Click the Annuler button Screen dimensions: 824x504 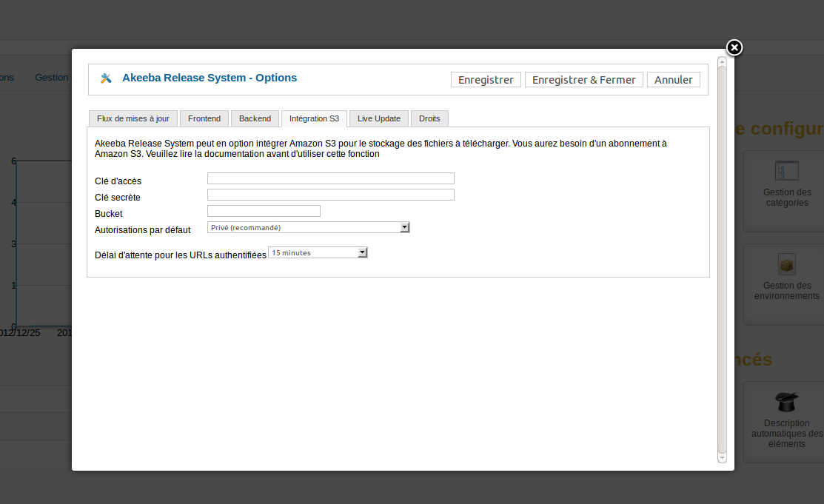(x=673, y=80)
